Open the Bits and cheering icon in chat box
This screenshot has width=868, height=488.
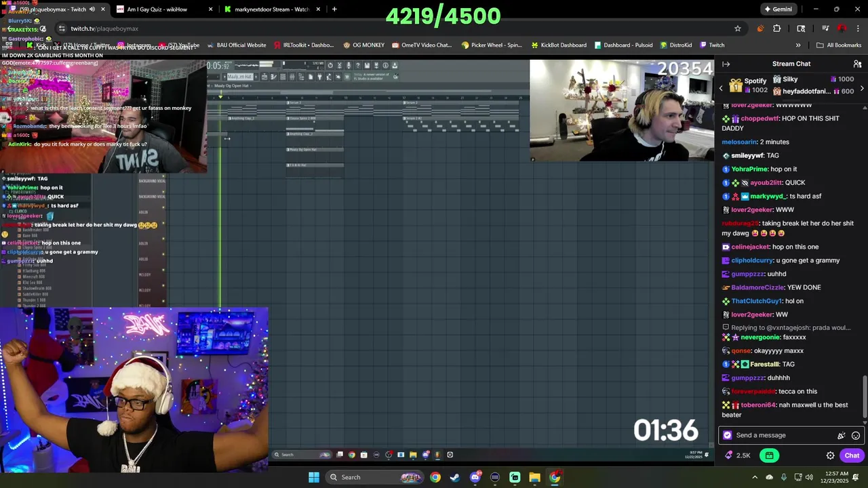pos(841,436)
